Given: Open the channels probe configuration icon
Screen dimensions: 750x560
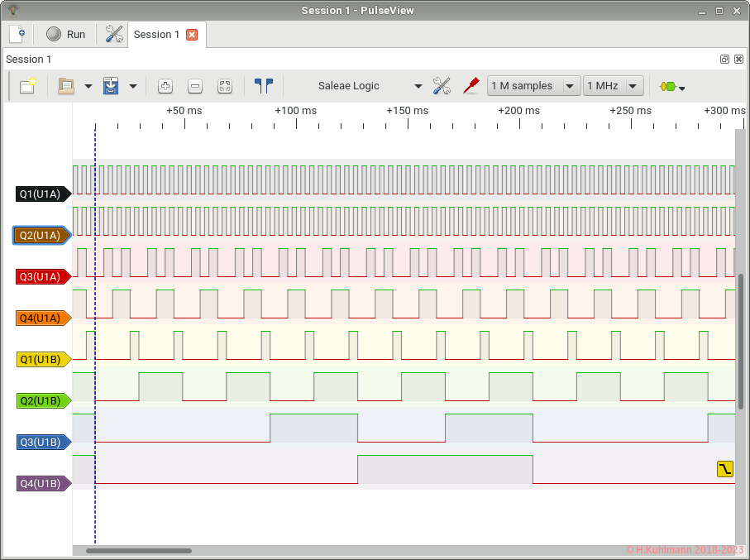Looking at the screenshot, I should click(x=471, y=86).
